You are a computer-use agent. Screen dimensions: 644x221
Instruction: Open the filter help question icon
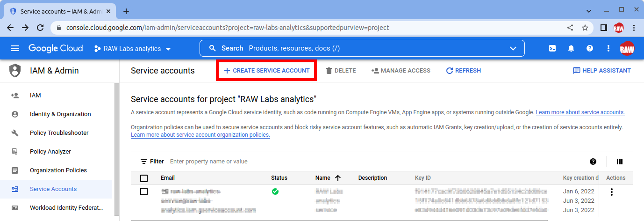593,162
